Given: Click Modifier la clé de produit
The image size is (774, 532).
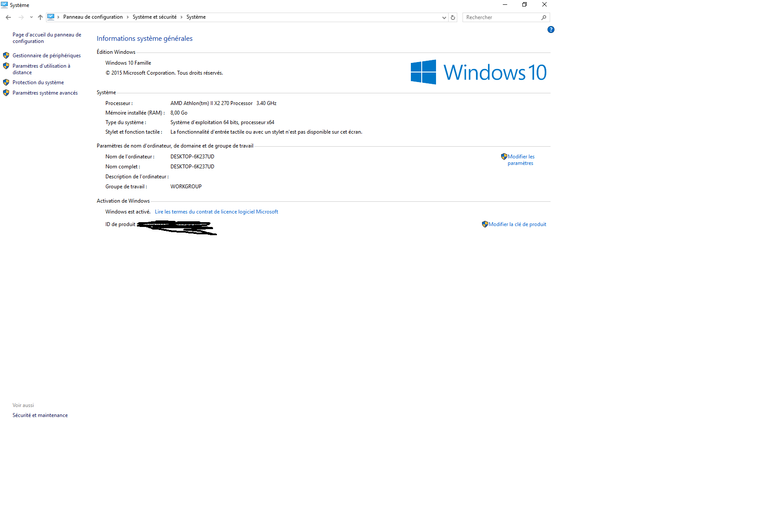Looking at the screenshot, I should click(x=517, y=224).
